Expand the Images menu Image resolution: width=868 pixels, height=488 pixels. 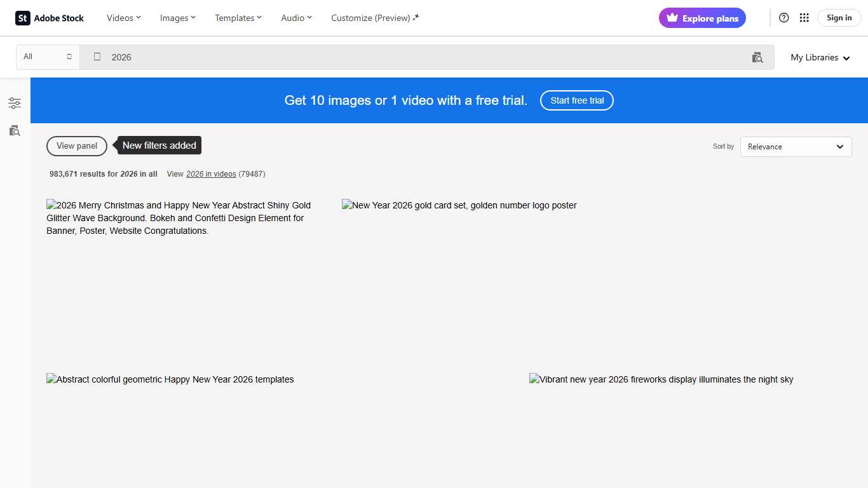[178, 18]
